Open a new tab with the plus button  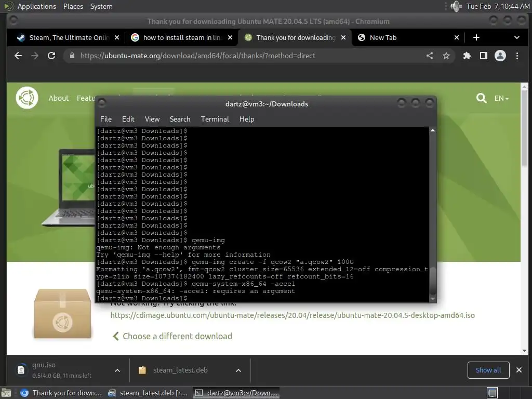[x=476, y=37]
